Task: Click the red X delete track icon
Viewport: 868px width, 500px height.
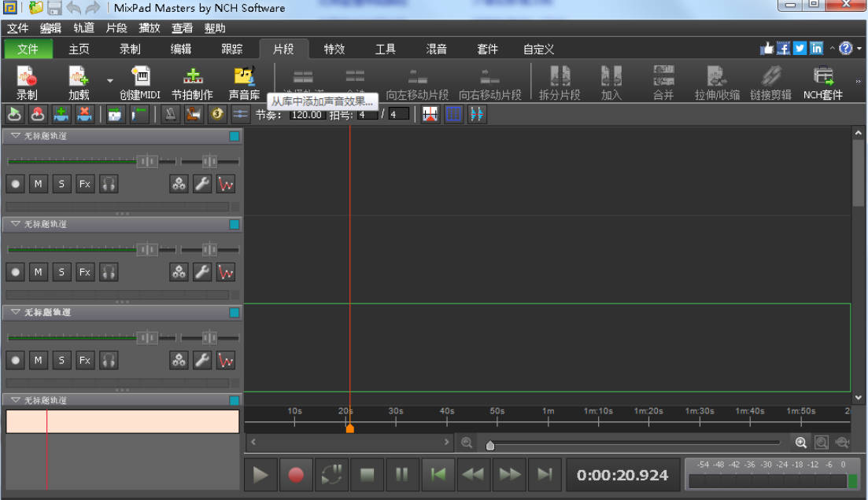Action: click(x=84, y=115)
